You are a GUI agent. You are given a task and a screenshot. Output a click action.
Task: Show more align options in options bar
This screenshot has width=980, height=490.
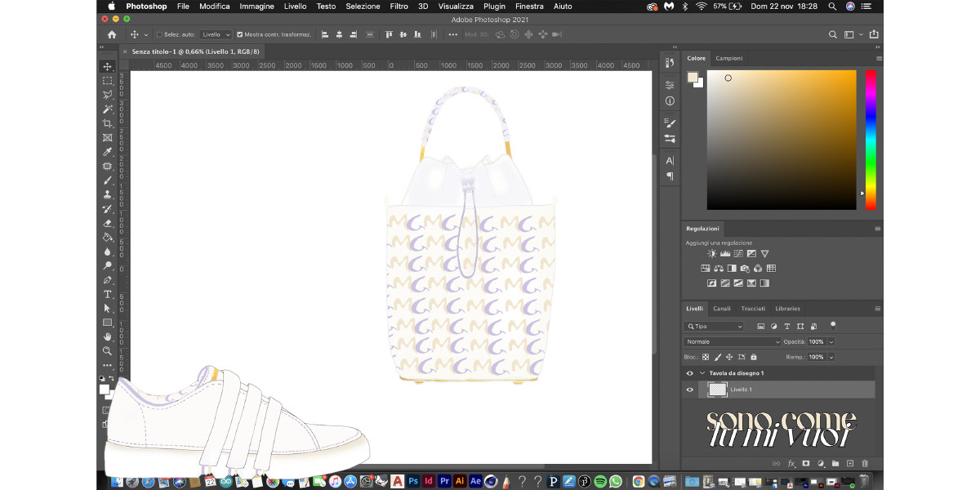452,35
